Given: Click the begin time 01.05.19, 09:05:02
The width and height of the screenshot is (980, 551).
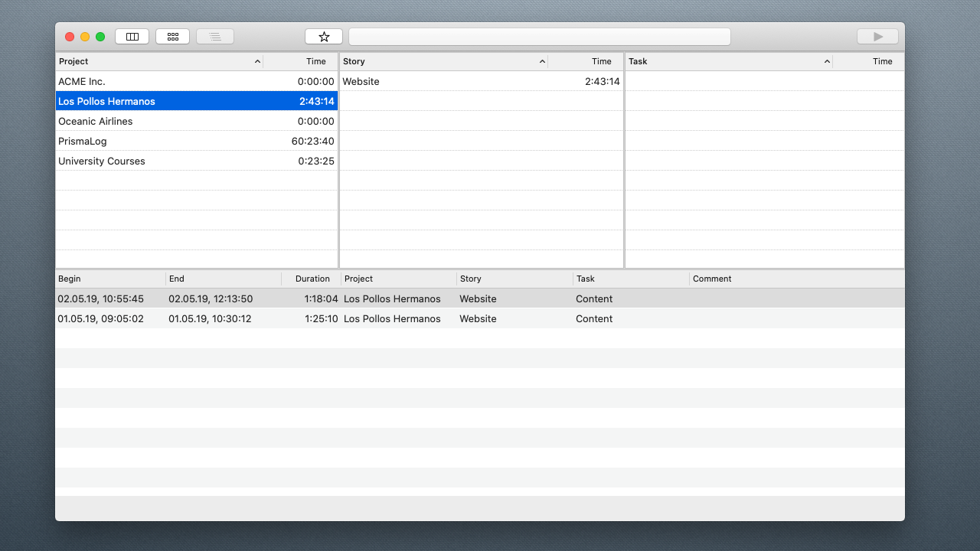Looking at the screenshot, I should pyautogui.click(x=101, y=318).
